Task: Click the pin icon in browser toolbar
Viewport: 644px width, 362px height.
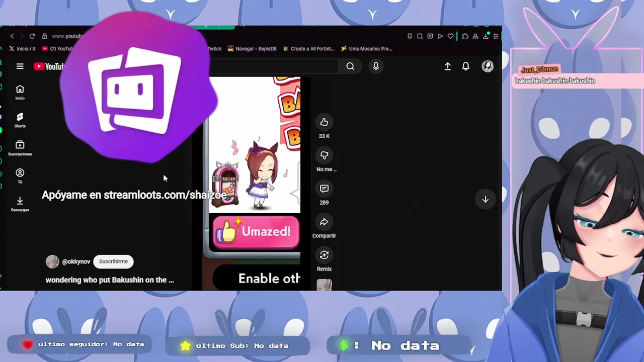Action: (410, 36)
